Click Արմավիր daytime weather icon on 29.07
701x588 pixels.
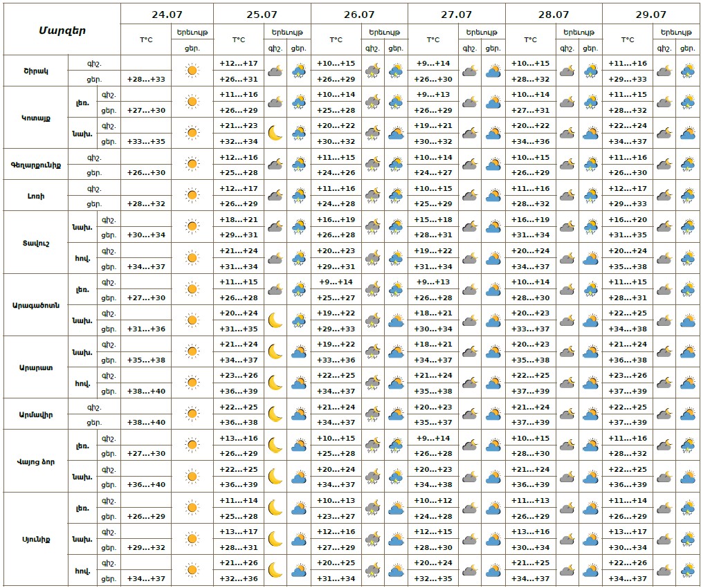coord(687,414)
